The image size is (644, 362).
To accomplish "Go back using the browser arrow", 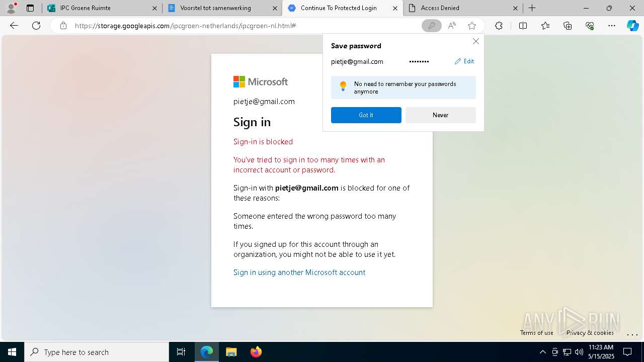I will click(x=14, y=26).
